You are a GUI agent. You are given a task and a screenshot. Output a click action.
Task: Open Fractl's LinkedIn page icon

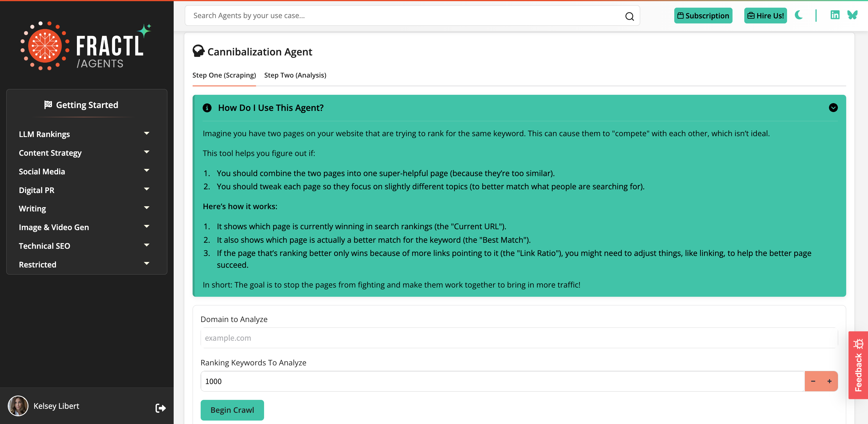835,15
